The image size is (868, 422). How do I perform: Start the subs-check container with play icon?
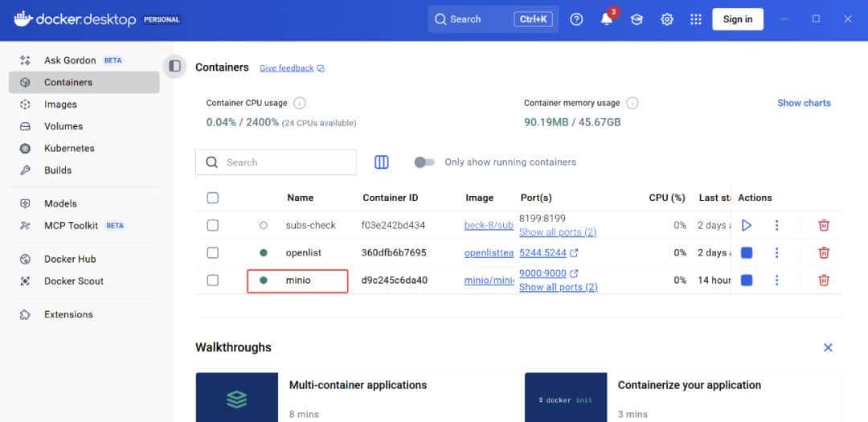coord(747,226)
